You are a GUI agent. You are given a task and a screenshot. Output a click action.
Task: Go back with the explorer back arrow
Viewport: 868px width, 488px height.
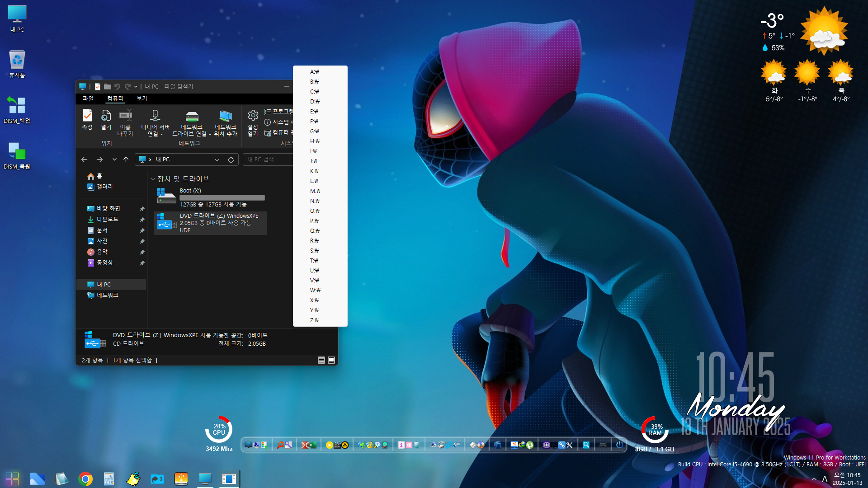[84, 160]
